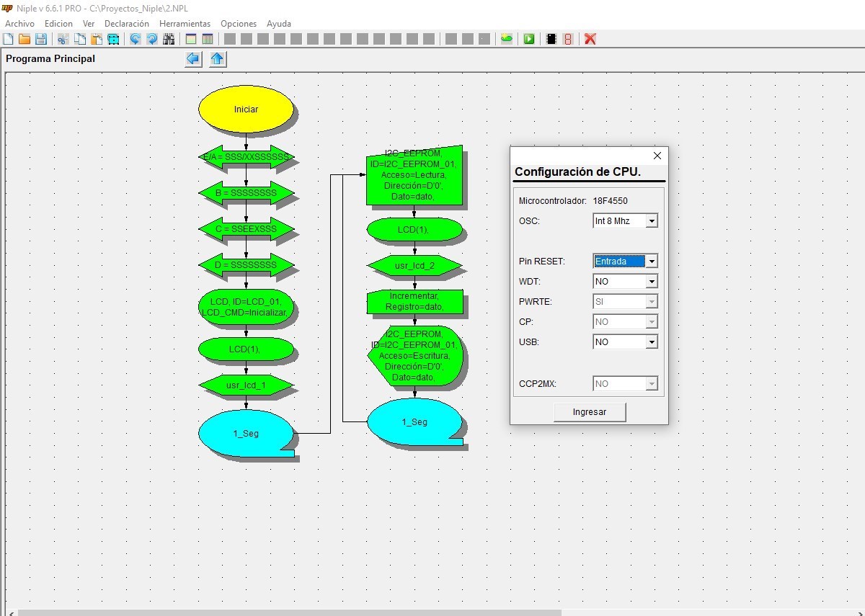865x616 pixels.
Task: Redo the action in the toolbar
Action: pyautogui.click(x=152, y=39)
